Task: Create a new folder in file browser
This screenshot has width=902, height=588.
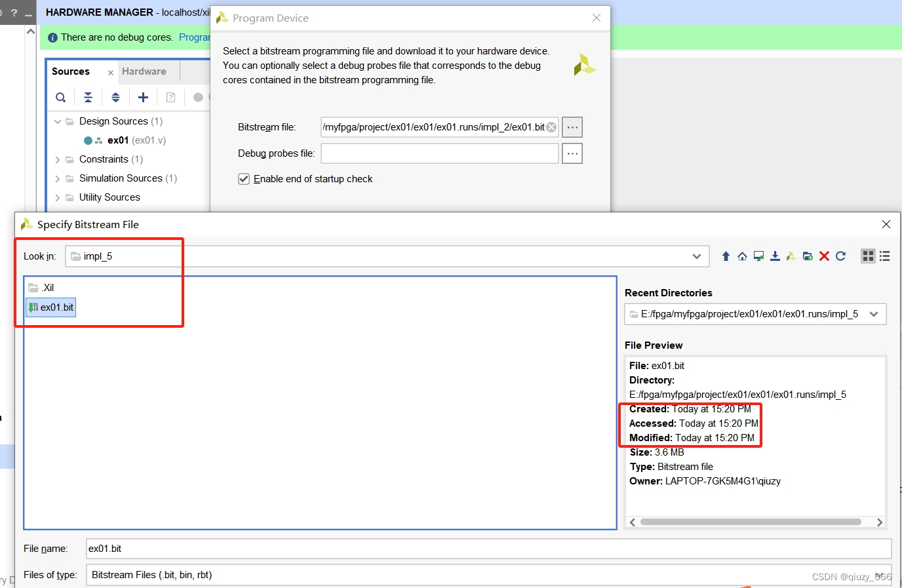Action: click(x=808, y=256)
